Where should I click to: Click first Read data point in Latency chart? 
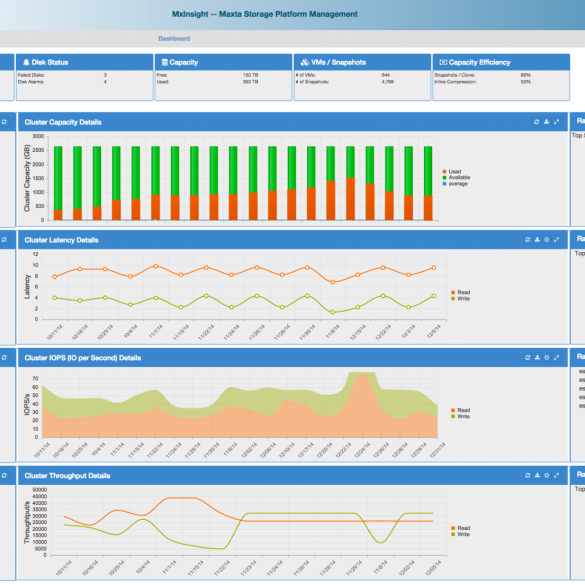tap(55, 277)
